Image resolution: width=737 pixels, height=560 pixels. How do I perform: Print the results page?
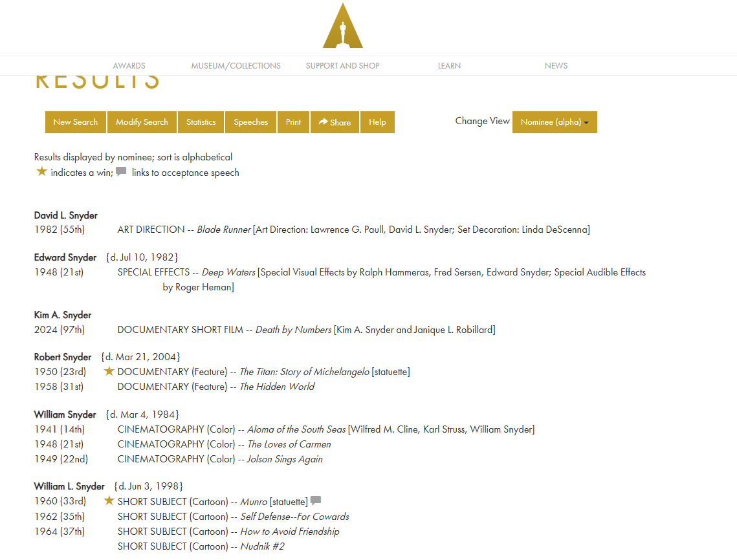coord(294,122)
